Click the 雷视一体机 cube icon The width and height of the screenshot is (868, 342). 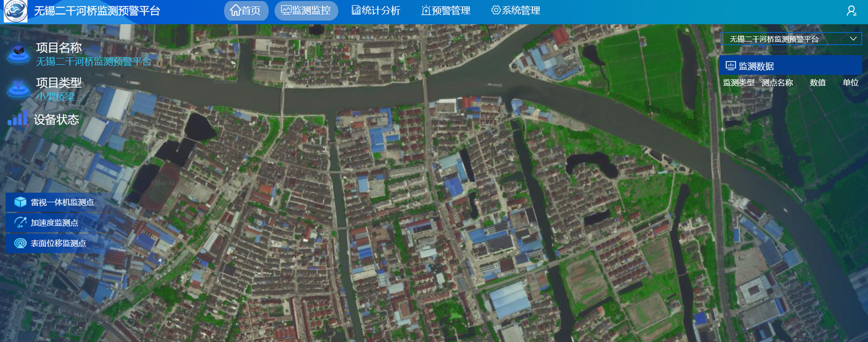(x=20, y=202)
